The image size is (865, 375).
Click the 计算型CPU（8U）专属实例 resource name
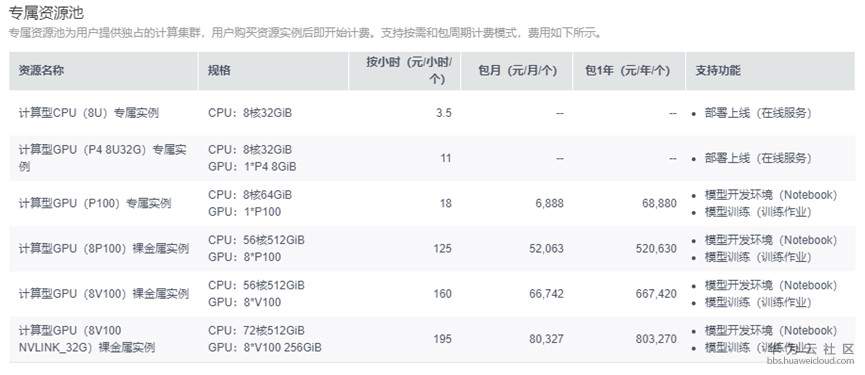click(89, 113)
